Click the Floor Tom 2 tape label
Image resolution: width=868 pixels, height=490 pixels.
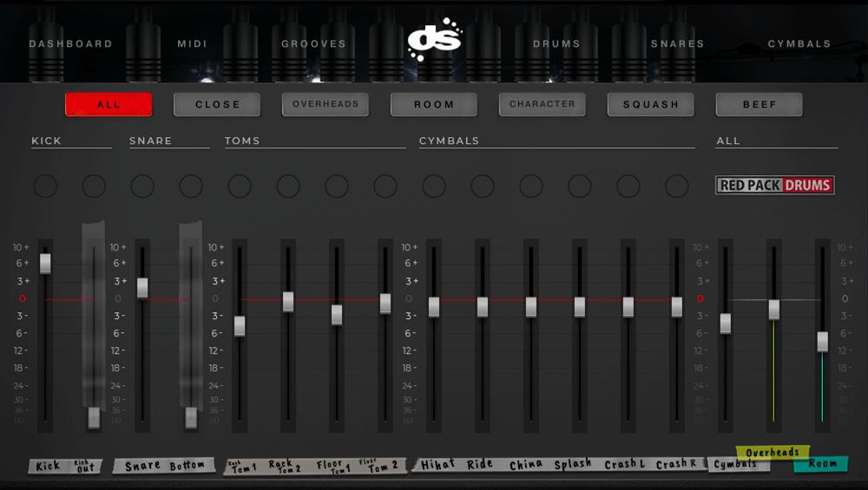(x=378, y=466)
